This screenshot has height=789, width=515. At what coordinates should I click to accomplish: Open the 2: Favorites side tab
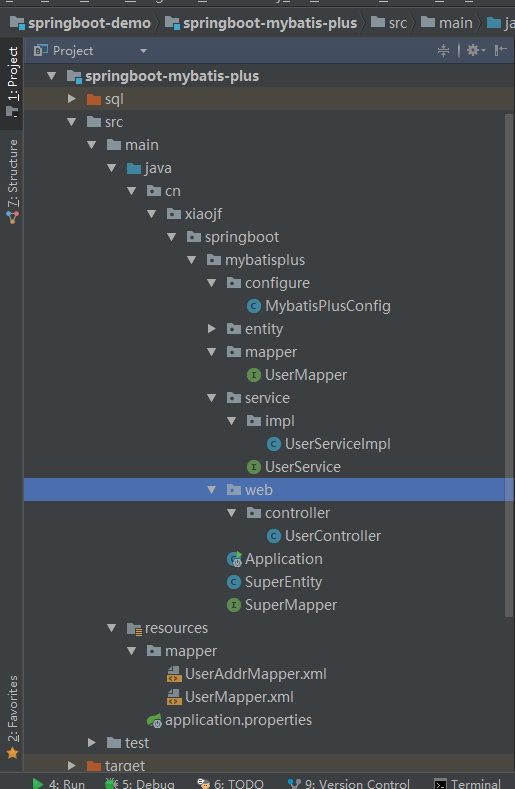[12, 717]
